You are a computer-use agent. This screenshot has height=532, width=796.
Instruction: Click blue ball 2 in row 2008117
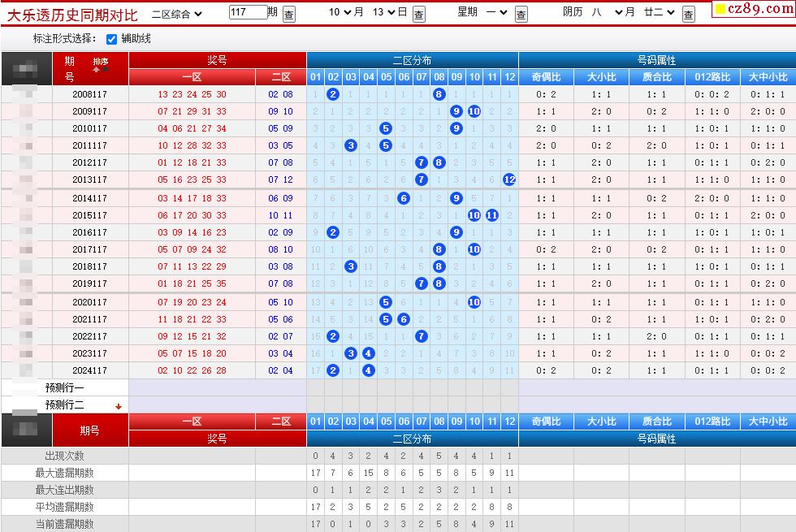point(333,94)
